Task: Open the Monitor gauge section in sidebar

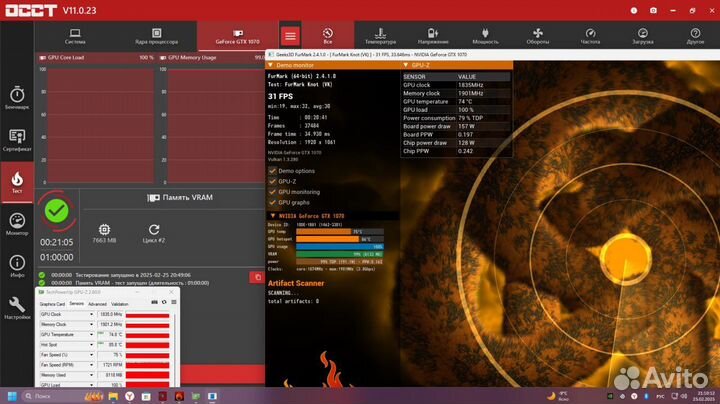Action: (x=17, y=224)
